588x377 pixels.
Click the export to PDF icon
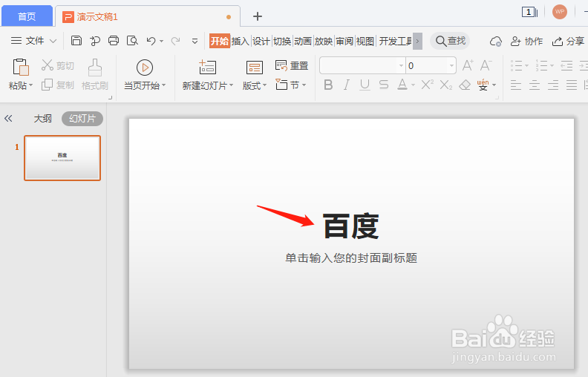point(95,41)
